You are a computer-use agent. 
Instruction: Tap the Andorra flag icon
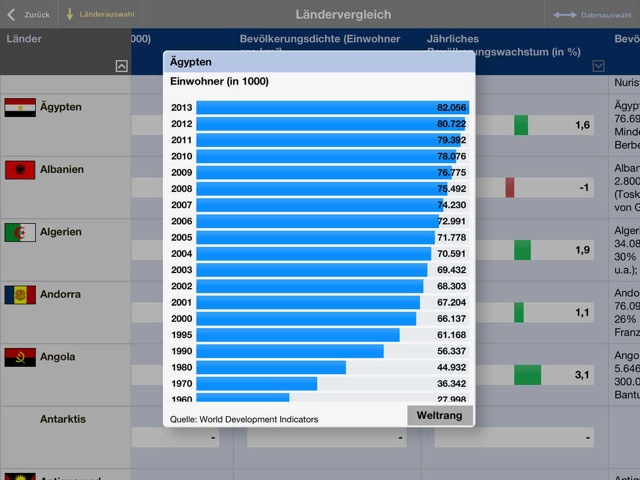[20, 295]
